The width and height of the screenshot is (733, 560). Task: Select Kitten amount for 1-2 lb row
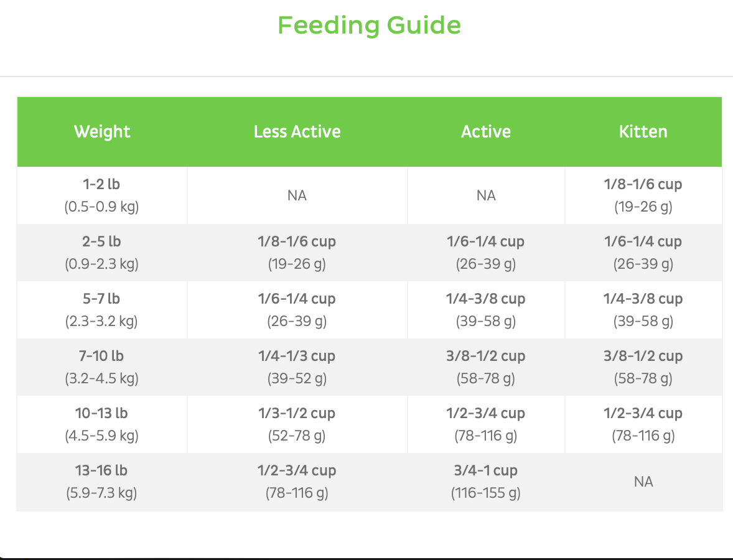coord(643,195)
